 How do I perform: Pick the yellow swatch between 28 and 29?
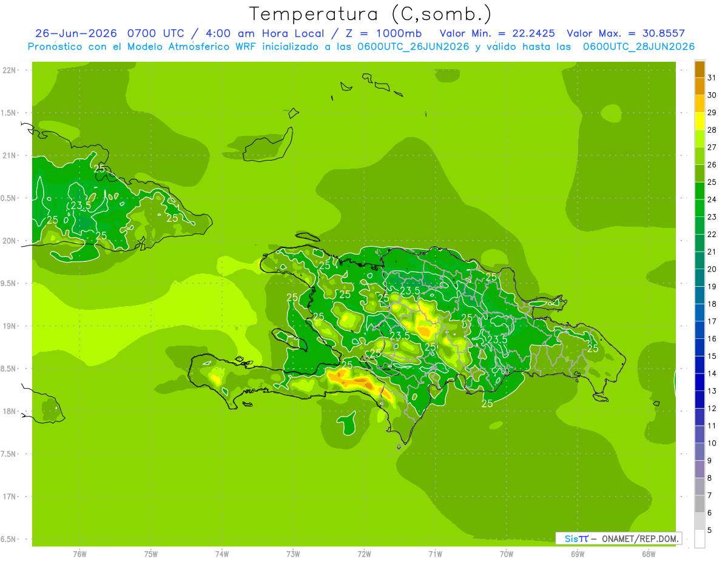click(699, 121)
